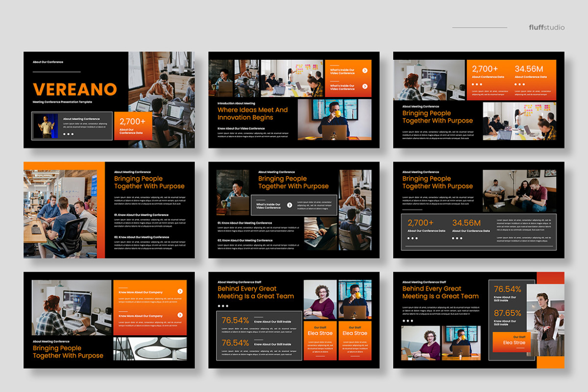Click the speaker thumbnail on the VEREANO slide

(47, 126)
